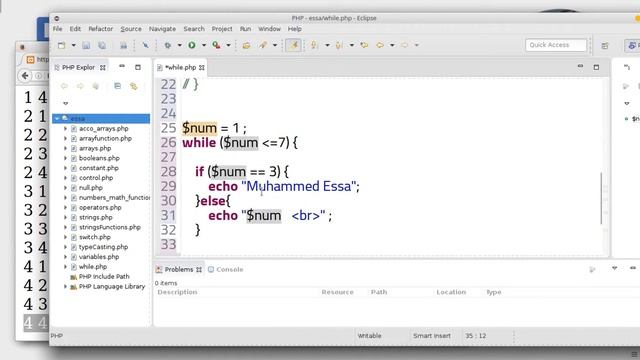Screen dimensions: 640x360
Task: Select operators.php in PHP Explorer
Action: coord(100,207)
